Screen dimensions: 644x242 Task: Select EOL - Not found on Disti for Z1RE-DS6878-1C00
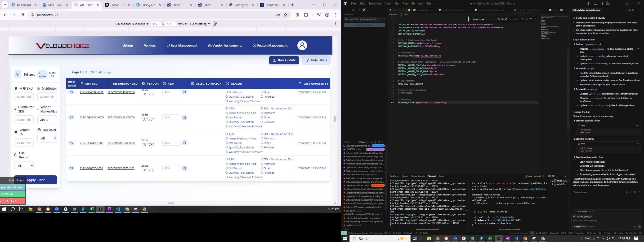[x=262, y=159]
